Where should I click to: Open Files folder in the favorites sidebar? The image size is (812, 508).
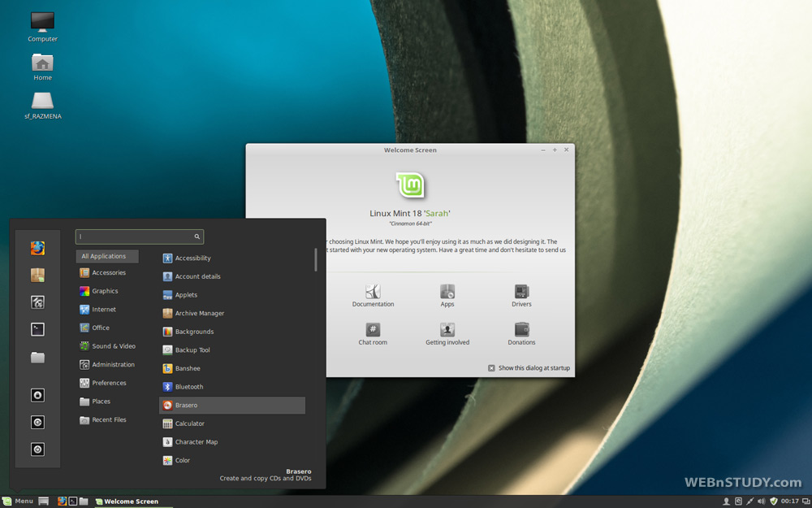[37, 357]
